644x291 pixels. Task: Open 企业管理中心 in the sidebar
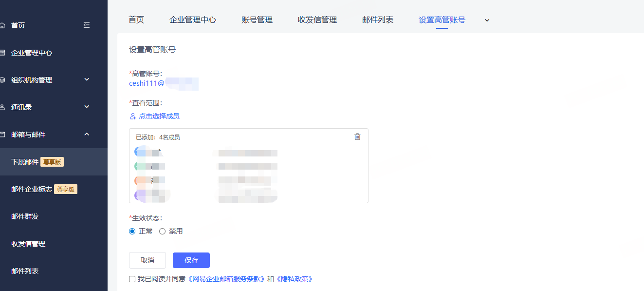coord(32,53)
